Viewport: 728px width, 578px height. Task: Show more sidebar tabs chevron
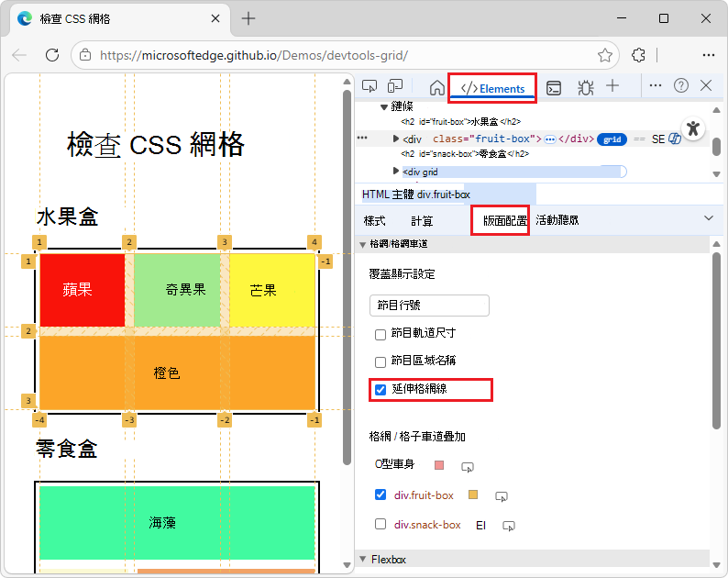(709, 218)
